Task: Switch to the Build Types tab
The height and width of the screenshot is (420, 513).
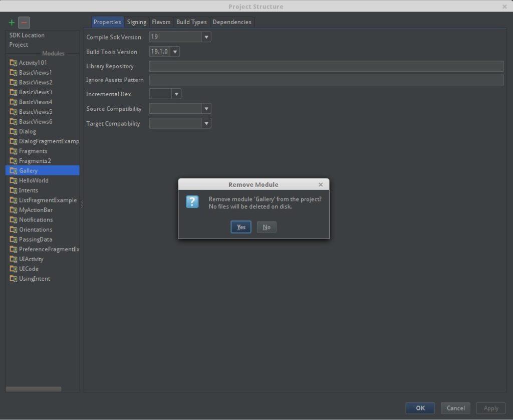Action: (x=191, y=22)
